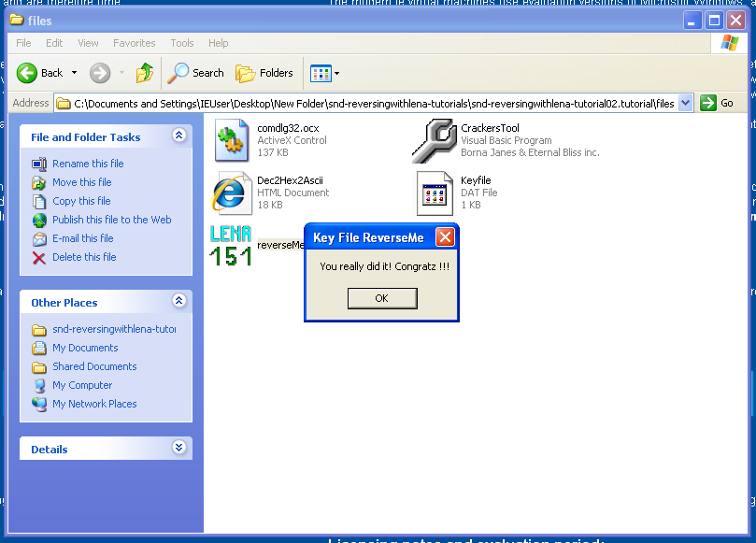Viewport: 756px width, 543px height.
Task: Click the Shared Documents folder icon
Action: (x=39, y=367)
